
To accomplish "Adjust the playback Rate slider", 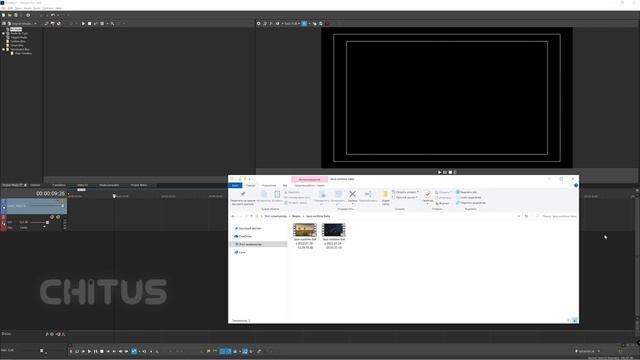I will tap(42, 351).
